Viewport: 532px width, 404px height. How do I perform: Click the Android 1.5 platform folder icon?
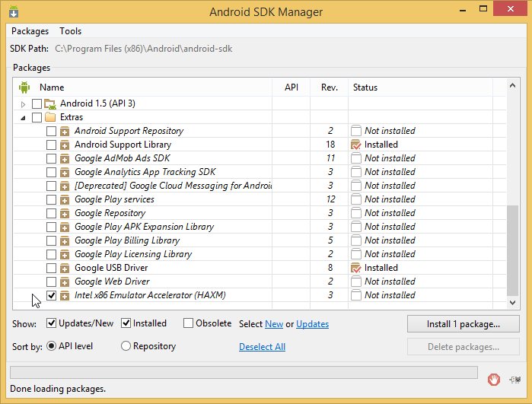point(50,103)
